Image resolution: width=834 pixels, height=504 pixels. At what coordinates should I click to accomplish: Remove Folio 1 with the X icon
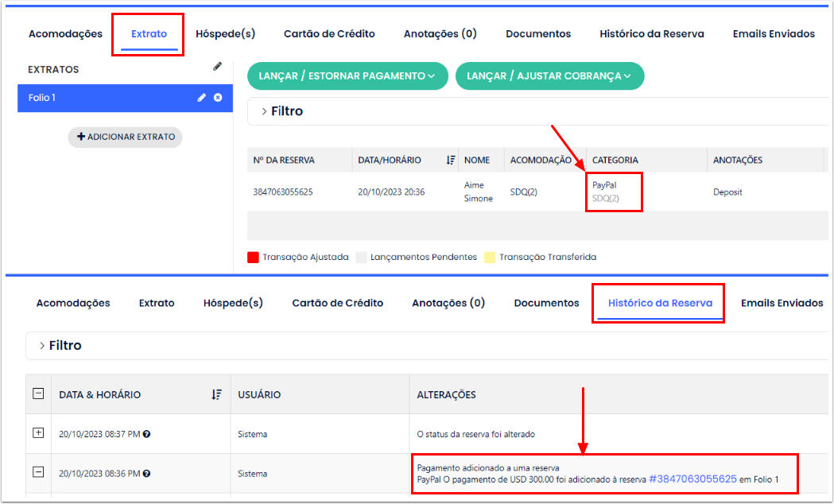218,98
